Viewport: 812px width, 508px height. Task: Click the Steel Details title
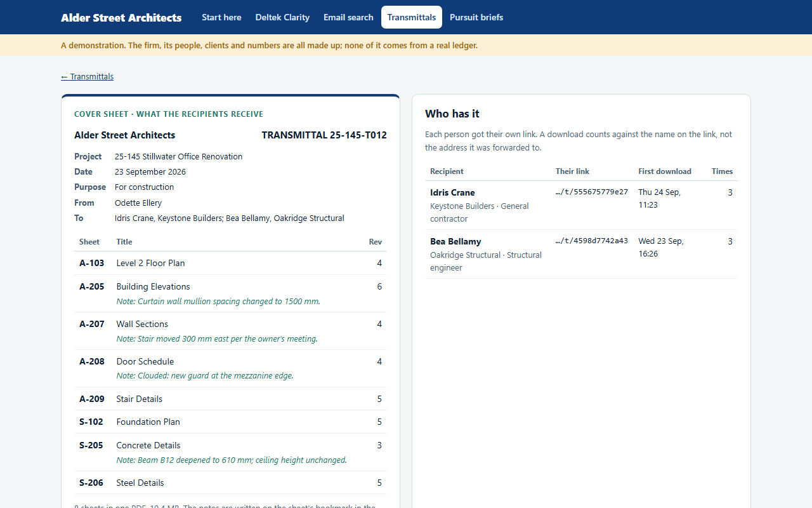pyautogui.click(x=140, y=483)
